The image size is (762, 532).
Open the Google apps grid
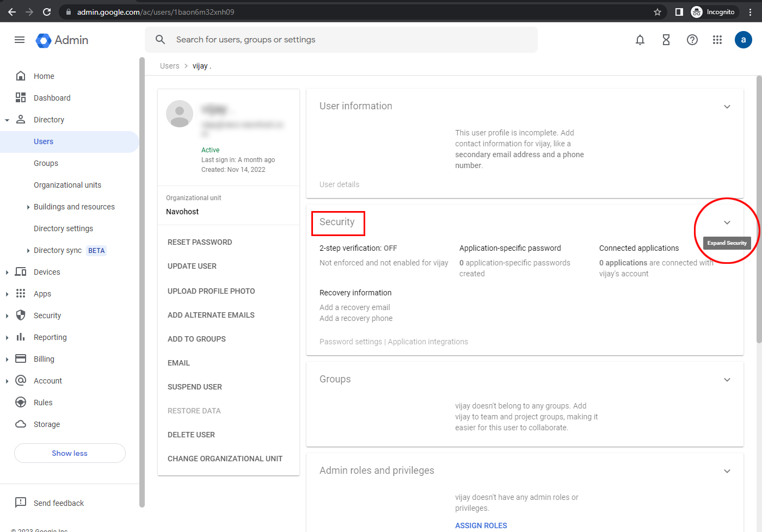(x=717, y=40)
